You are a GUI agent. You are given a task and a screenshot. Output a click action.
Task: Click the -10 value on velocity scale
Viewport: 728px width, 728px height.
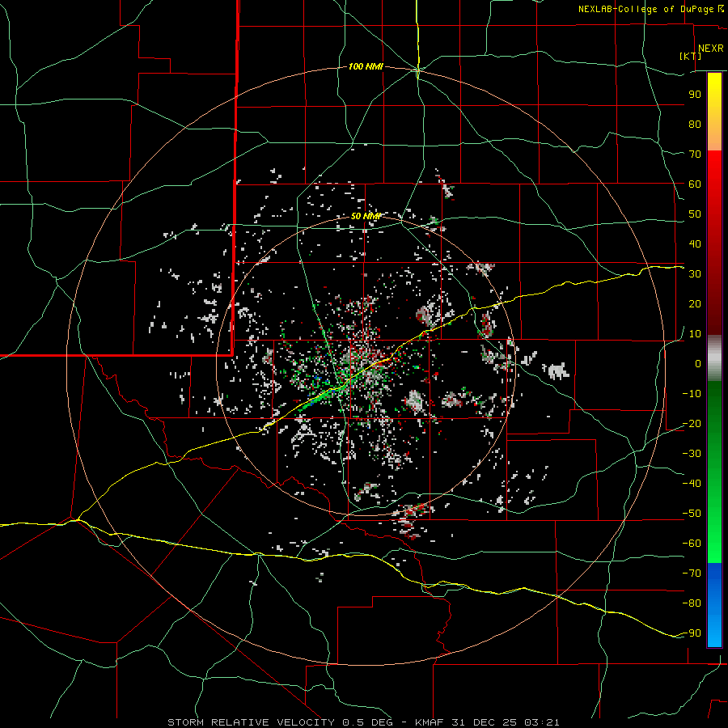[x=692, y=394]
